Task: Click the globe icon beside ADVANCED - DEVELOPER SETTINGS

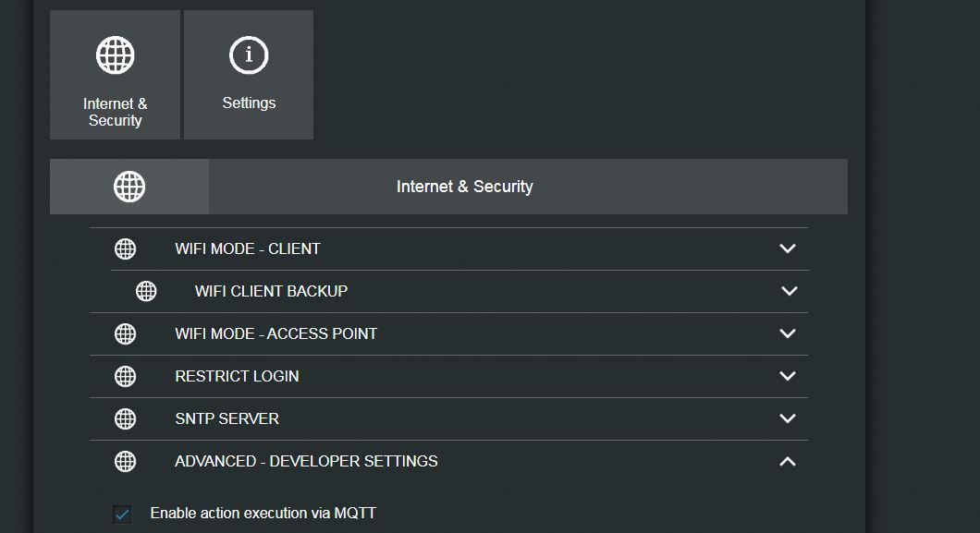Action: (x=125, y=461)
